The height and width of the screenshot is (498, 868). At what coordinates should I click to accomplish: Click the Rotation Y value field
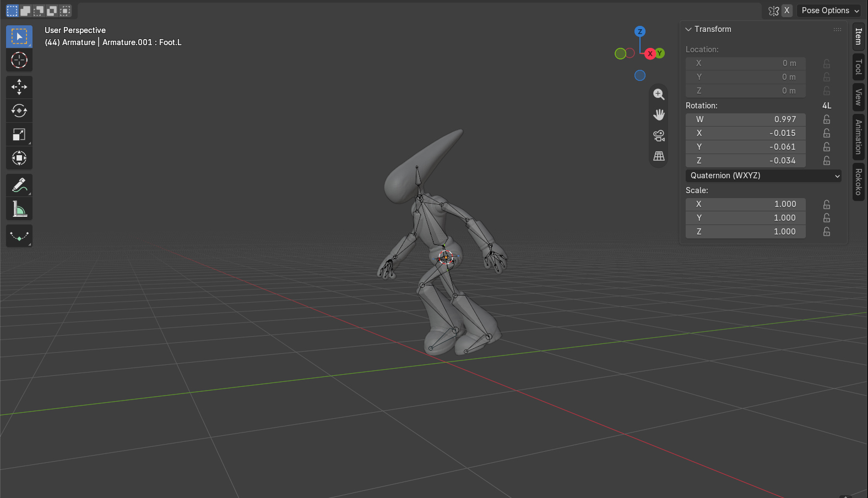click(x=746, y=147)
